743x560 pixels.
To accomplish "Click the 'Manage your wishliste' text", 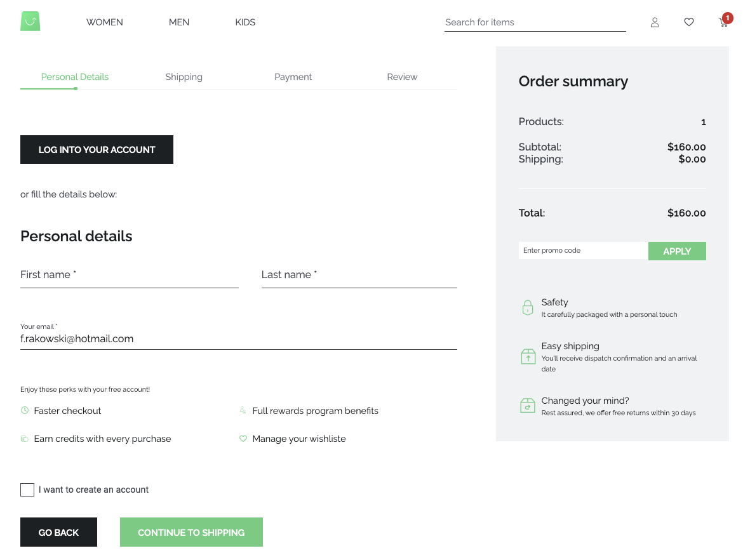I will click(x=299, y=439).
